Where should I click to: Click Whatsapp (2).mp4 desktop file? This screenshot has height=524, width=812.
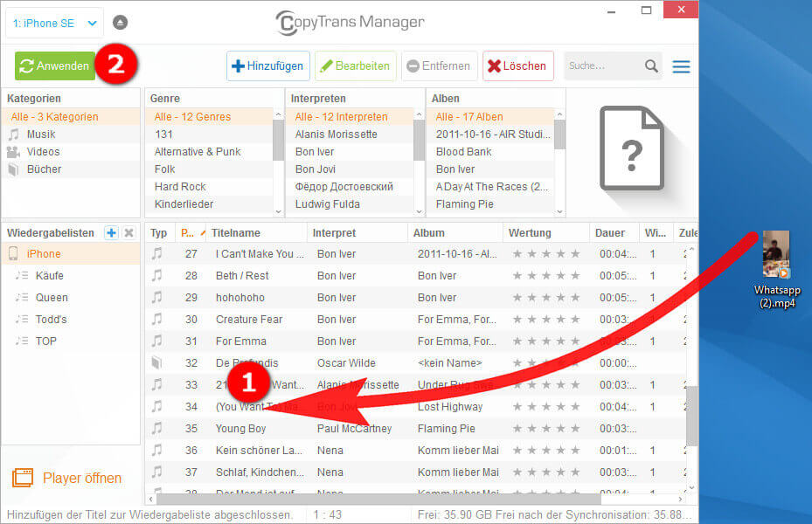pyautogui.click(x=777, y=270)
